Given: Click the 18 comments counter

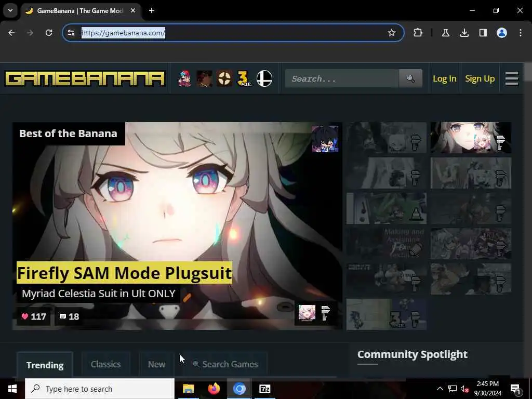Looking at the screenshot, I should [x=69, y=316].
